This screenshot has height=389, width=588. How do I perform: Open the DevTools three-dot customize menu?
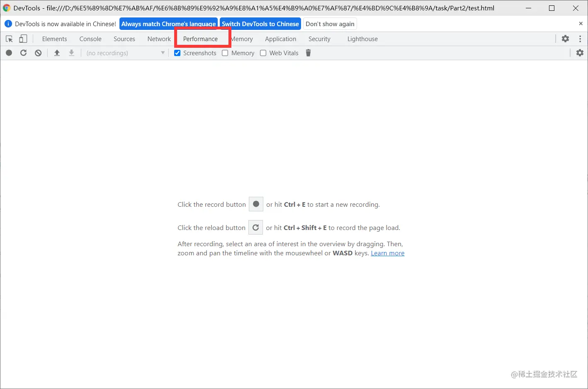pyautogui.click(x=580, y=39)
